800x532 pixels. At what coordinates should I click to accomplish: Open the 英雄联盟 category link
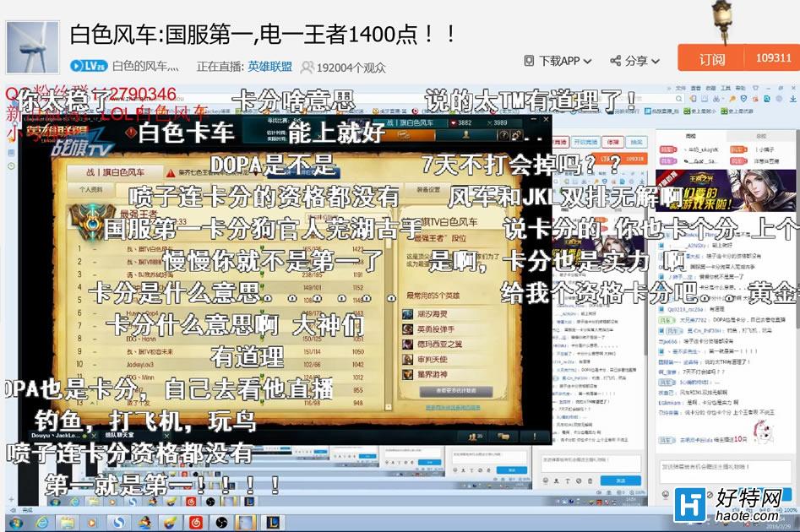tap(269, 67)
